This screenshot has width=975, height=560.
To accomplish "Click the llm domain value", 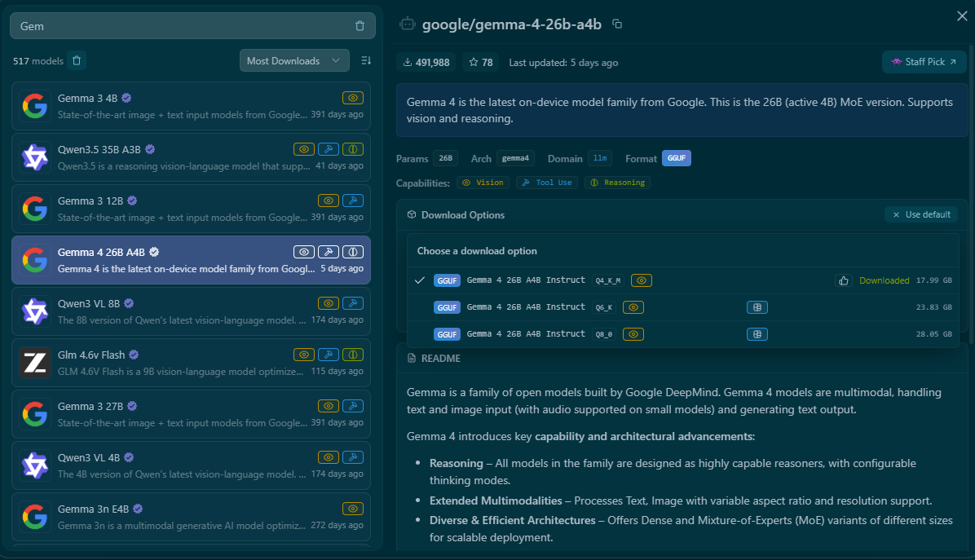I will pyautogui.click(x=600, y=158).
